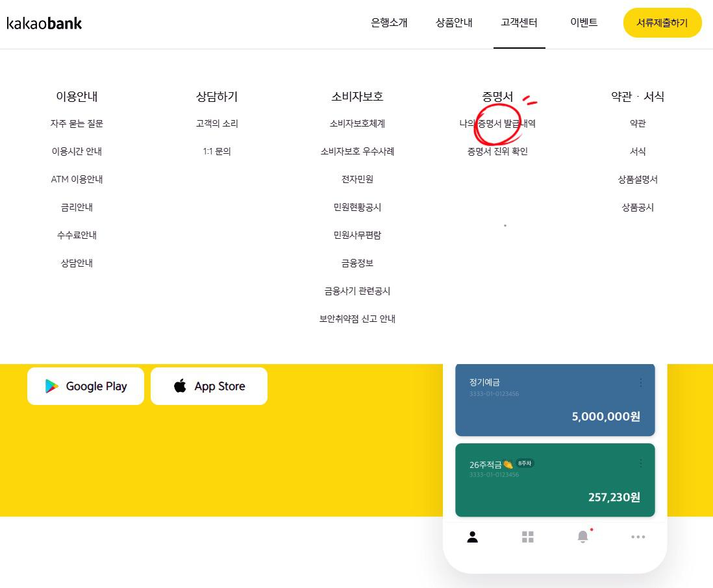This screenshot has height=588, width=713.
Task: Click the 서류제출하기 button
Action: point(662,23)
